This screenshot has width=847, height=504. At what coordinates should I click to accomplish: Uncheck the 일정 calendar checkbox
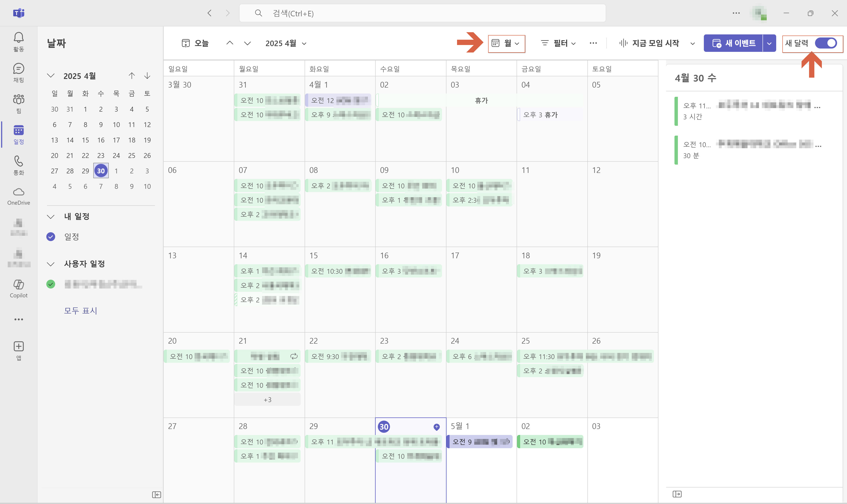tap(51, 237)
